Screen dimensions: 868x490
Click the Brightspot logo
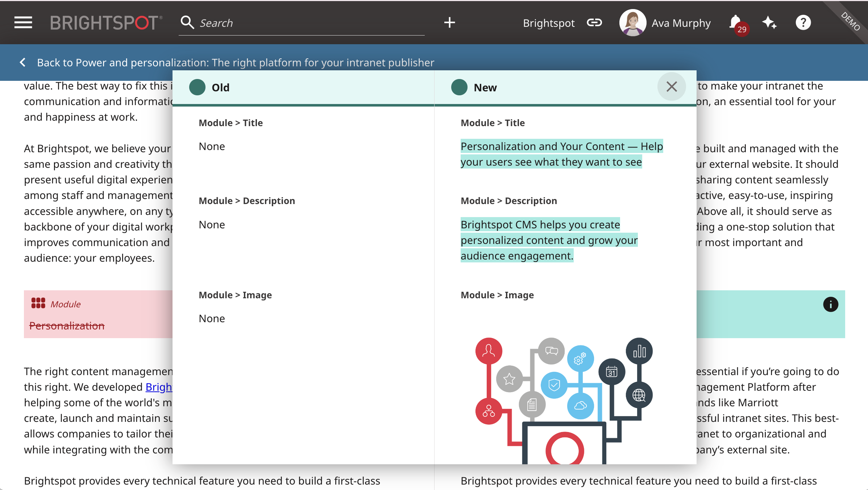106,23
